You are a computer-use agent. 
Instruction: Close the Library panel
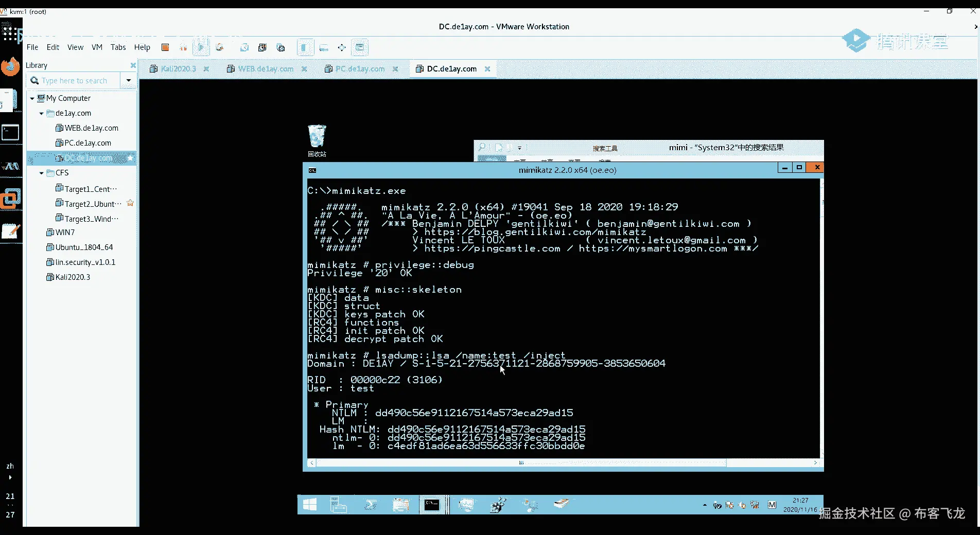[133, 65]
